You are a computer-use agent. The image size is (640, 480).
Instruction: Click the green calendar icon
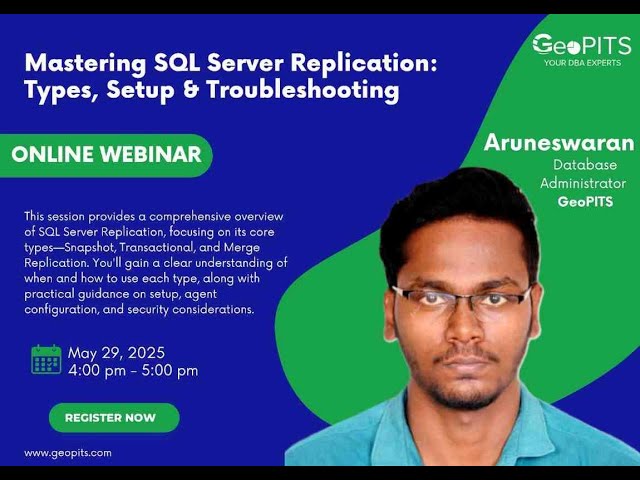tap(46, 360)
